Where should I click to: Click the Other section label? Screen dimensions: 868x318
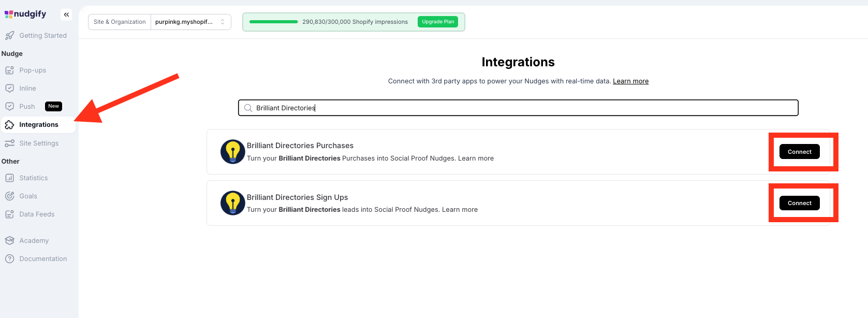tap(10, 161)
